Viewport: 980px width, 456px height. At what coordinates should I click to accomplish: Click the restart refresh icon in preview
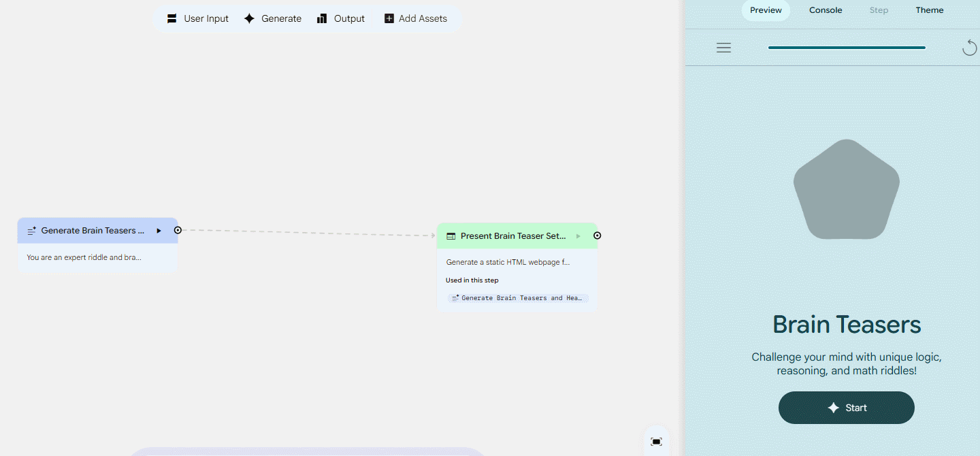pos(969,48)
